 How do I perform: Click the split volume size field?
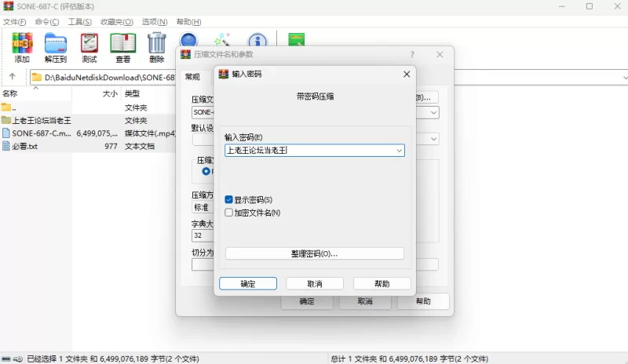(203, 264)
